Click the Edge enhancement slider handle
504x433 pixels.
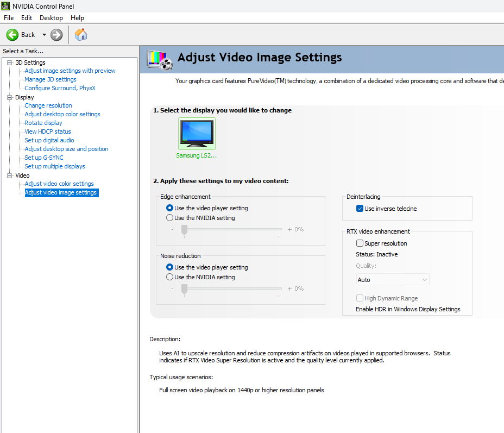click(x=184, y=230)
